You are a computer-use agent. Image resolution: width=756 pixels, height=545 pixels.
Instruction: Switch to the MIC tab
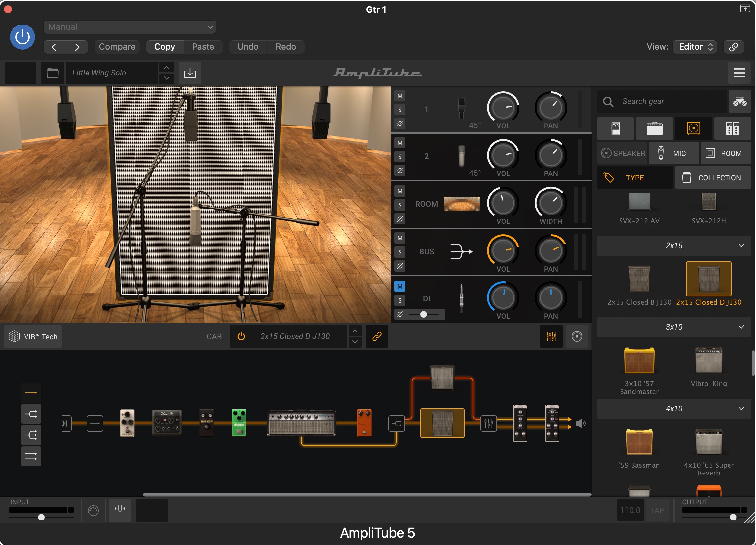point(673,153)
